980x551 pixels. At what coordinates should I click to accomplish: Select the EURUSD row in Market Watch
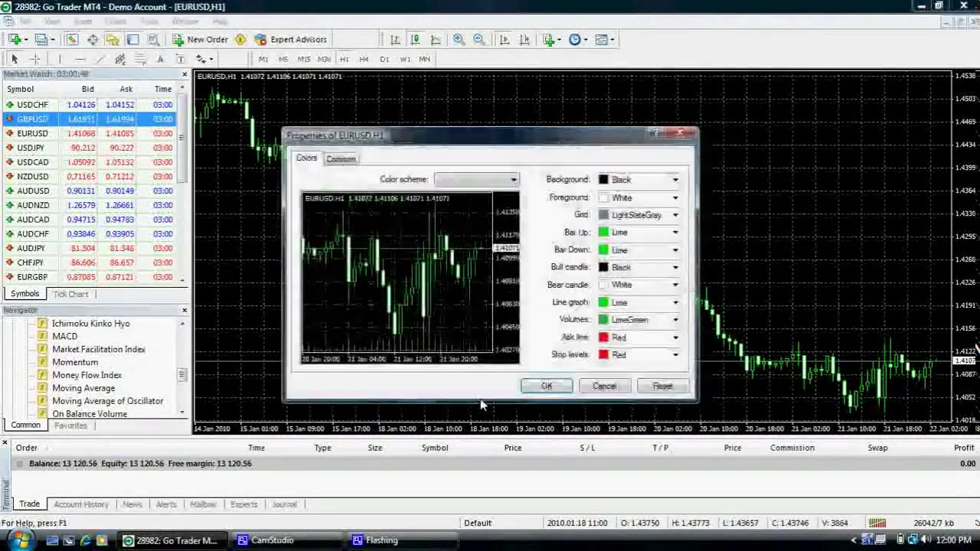[89, 134]
